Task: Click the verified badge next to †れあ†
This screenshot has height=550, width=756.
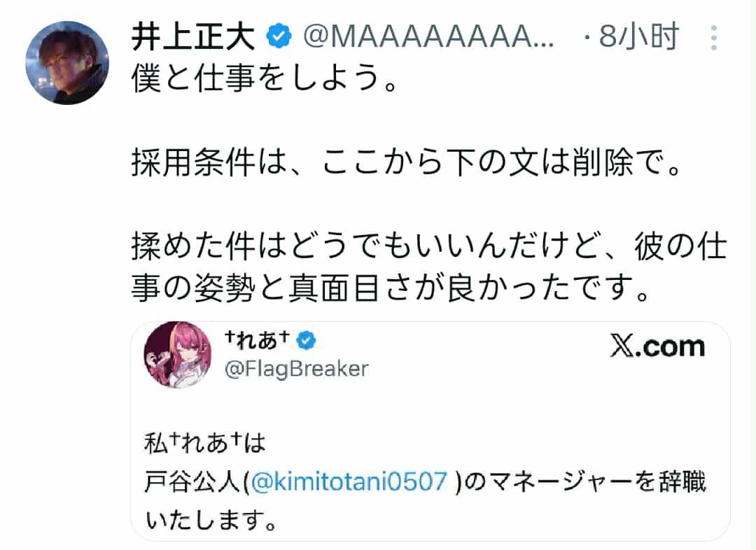Action: pos(307,341)
